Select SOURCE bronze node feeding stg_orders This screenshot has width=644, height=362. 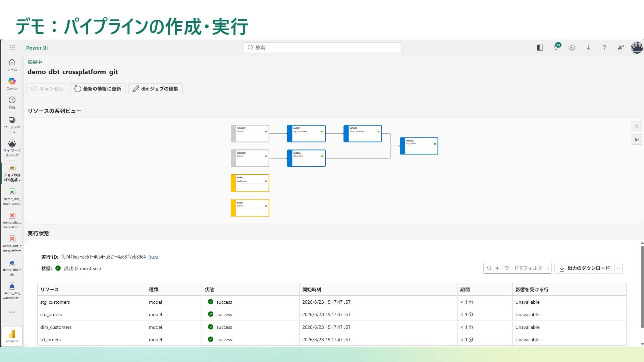click(250, 158)
